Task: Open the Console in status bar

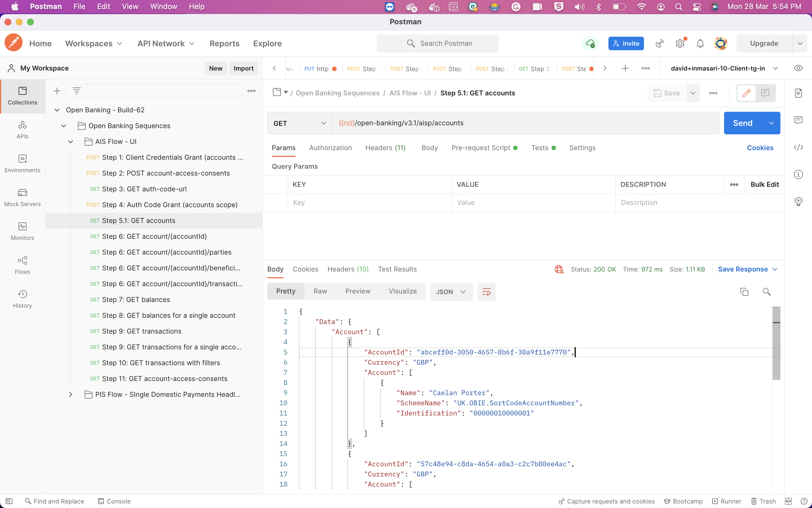Action: click(114, 501)
